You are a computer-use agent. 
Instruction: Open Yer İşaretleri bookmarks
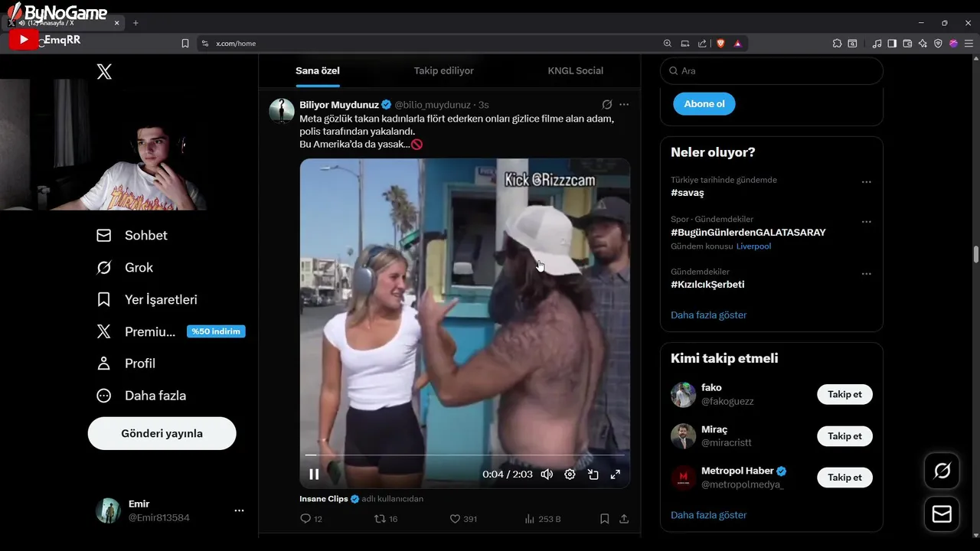(146, 300)
